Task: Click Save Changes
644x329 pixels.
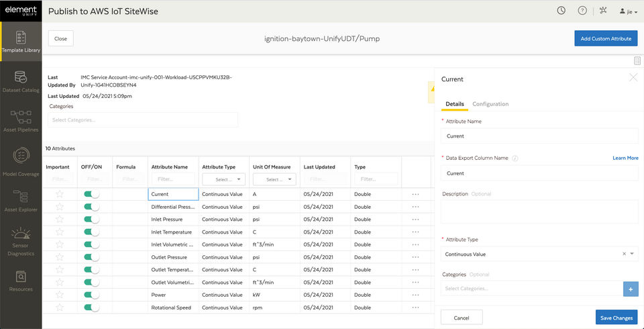Action: pos(616,318)
